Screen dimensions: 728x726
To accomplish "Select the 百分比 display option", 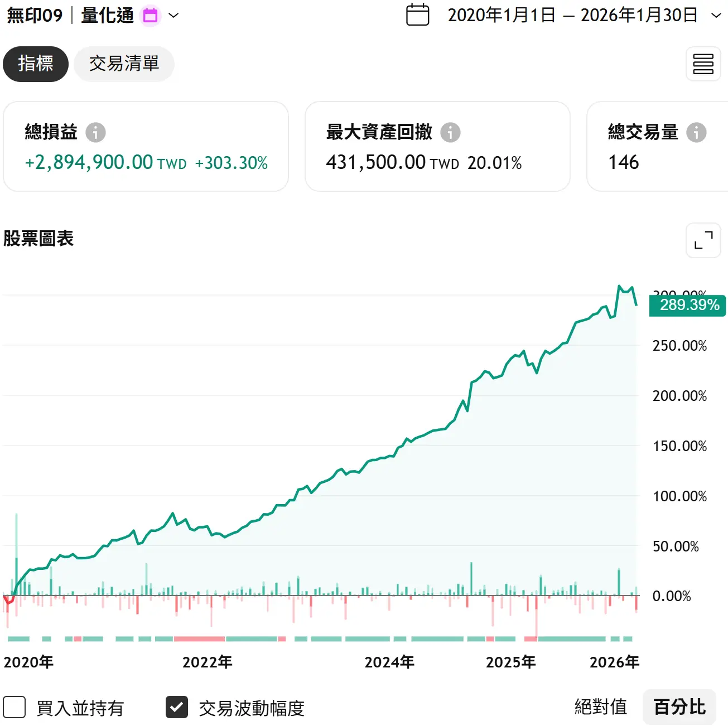I will (679, 707).
